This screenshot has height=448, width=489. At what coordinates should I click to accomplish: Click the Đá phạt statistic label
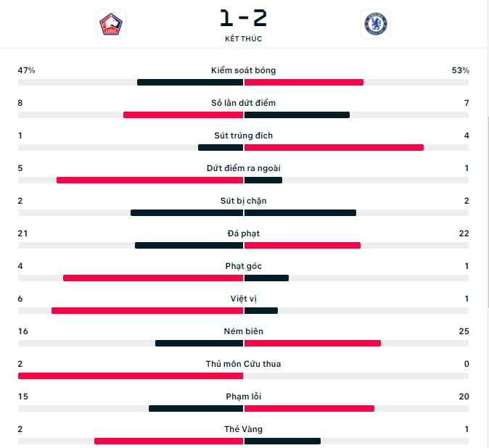coord(243,233)
